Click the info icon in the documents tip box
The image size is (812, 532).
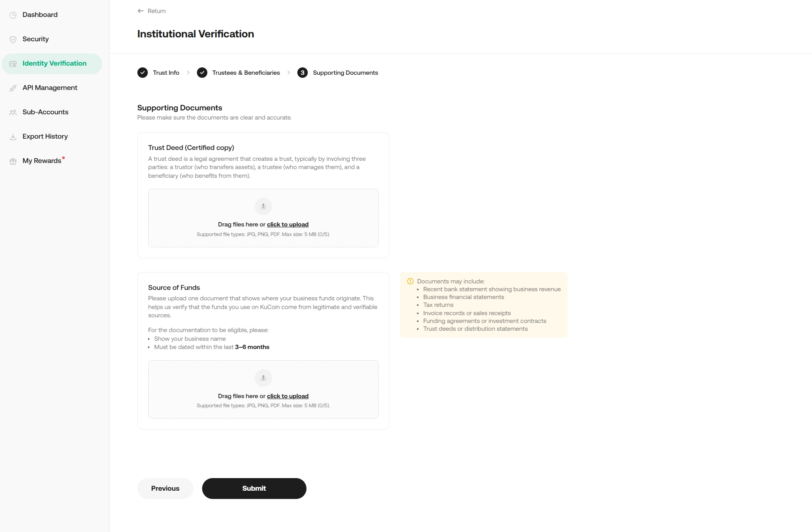[410, 281]
